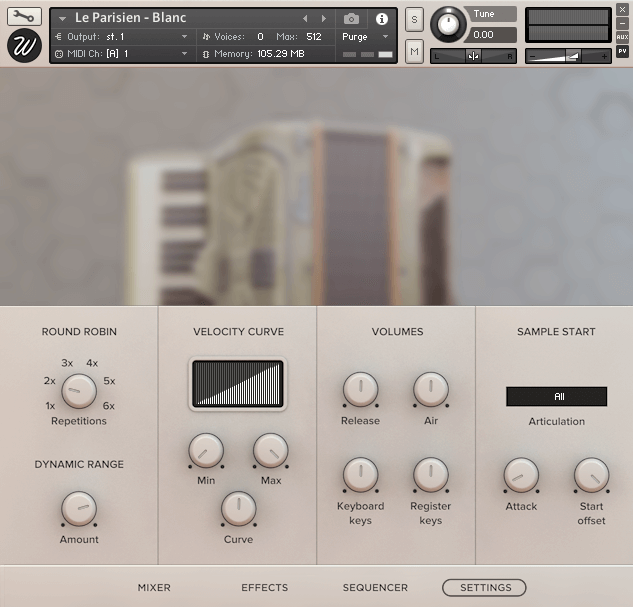The width and height of the screenshot is (633, 607).
Task: Open the wrench edit instrument icon
Action: pyautogui.click(x=24, y=16)
